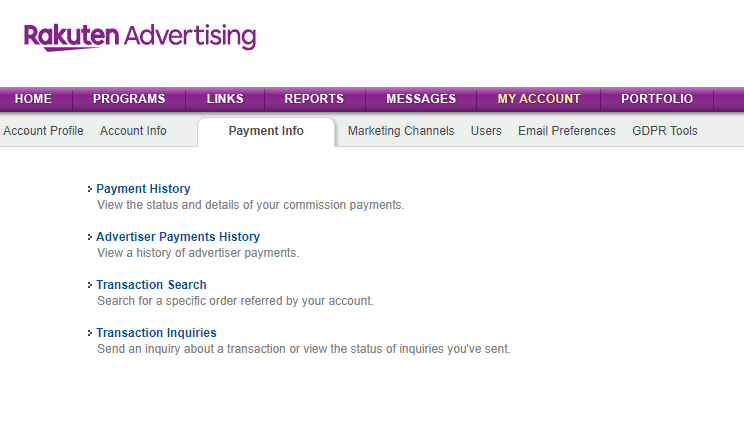Select the Payment Info tab

pyautogui.click(x=266, y=131)
